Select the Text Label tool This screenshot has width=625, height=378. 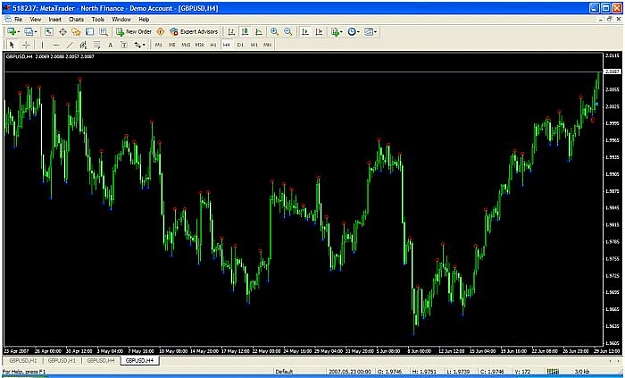(124, 45)
